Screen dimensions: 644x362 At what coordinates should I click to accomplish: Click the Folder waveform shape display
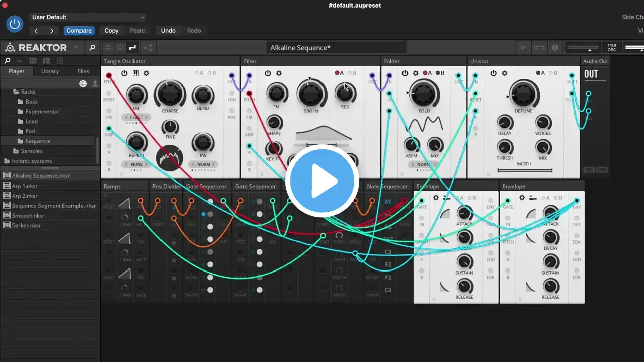(425, 125)
